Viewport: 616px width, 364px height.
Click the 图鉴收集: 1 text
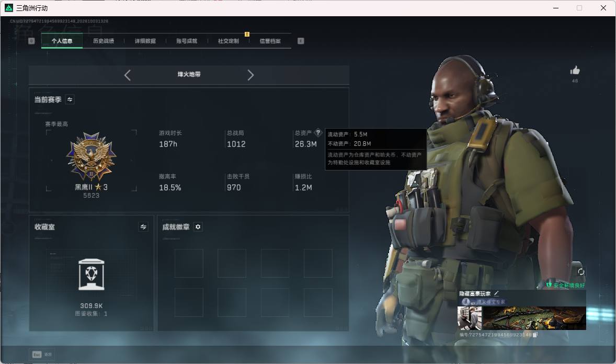[x=91, y=314]
